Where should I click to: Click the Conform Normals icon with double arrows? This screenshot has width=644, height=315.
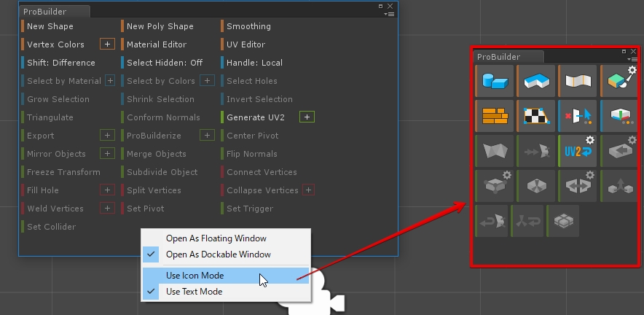pos(536,151)
